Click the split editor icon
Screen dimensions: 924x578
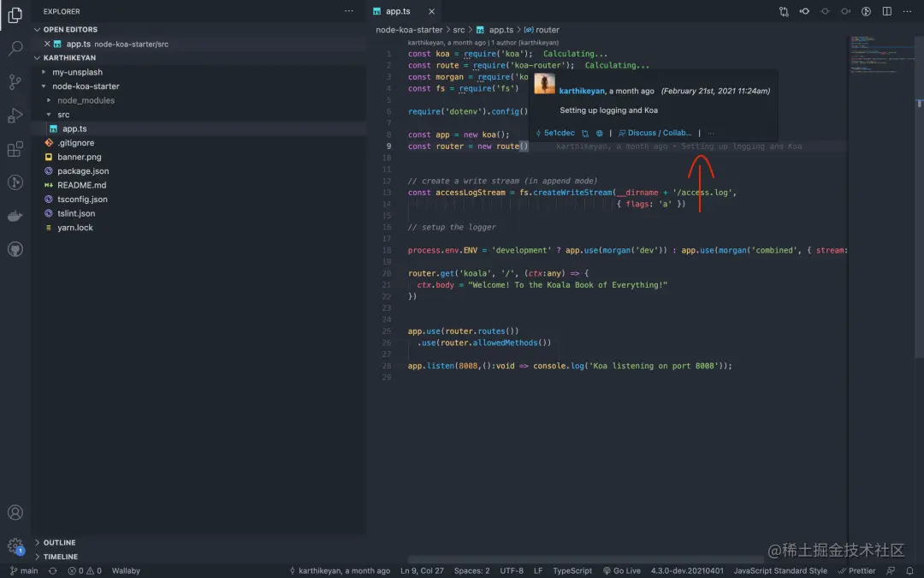click(x=887, y=11)
